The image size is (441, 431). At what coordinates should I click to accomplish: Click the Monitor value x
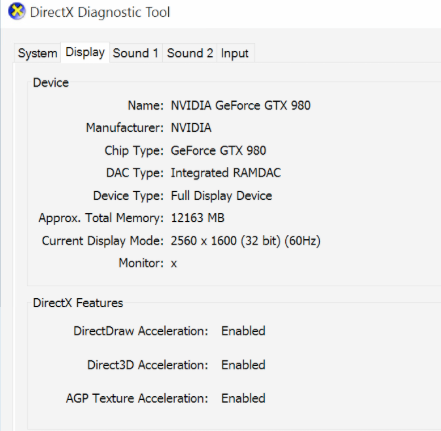(x=174, y=264)
